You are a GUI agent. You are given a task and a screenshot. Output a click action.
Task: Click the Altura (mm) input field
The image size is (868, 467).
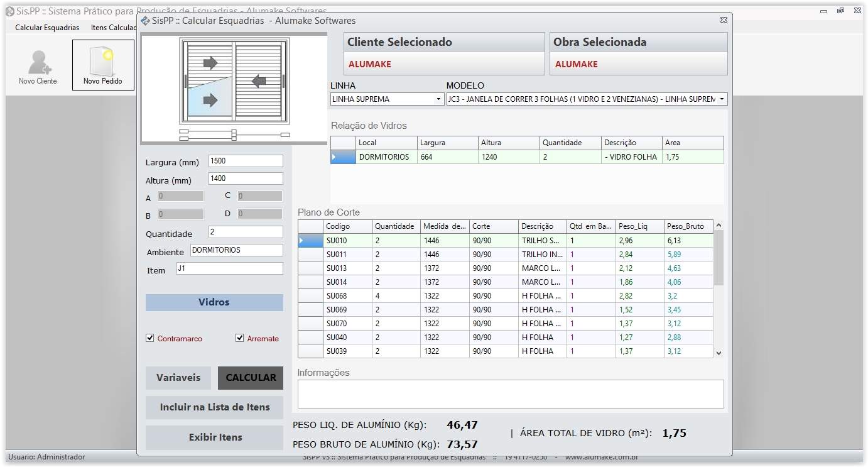tap(246, 179)
